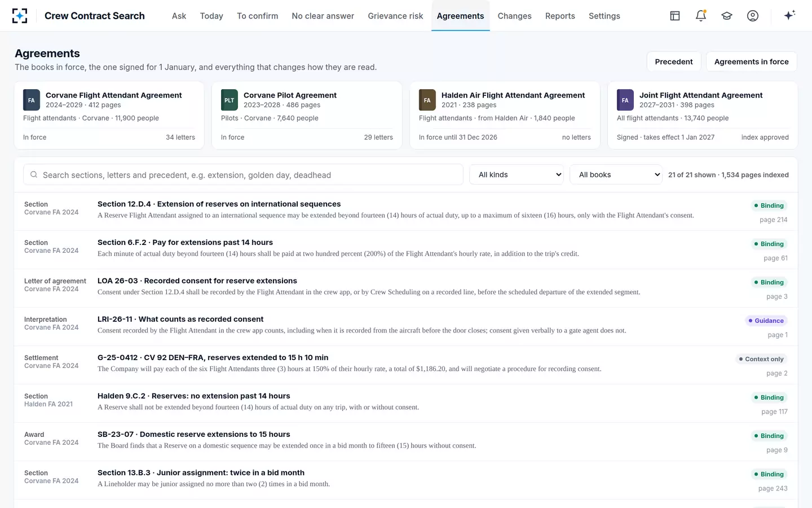Open 'Section 13.B.3 · Junior assignment' row title
The image size is (812, 508).
(201, 473)
